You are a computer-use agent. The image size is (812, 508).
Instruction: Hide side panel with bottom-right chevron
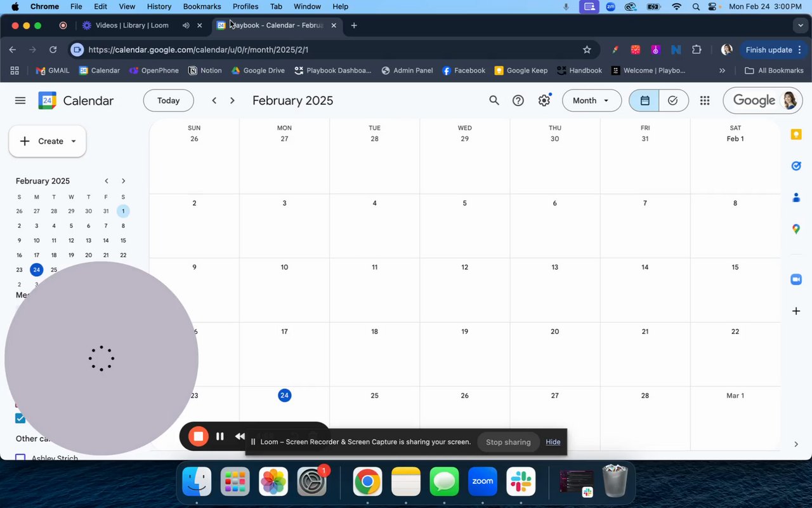pyautogui.click(x=796, y=444)
